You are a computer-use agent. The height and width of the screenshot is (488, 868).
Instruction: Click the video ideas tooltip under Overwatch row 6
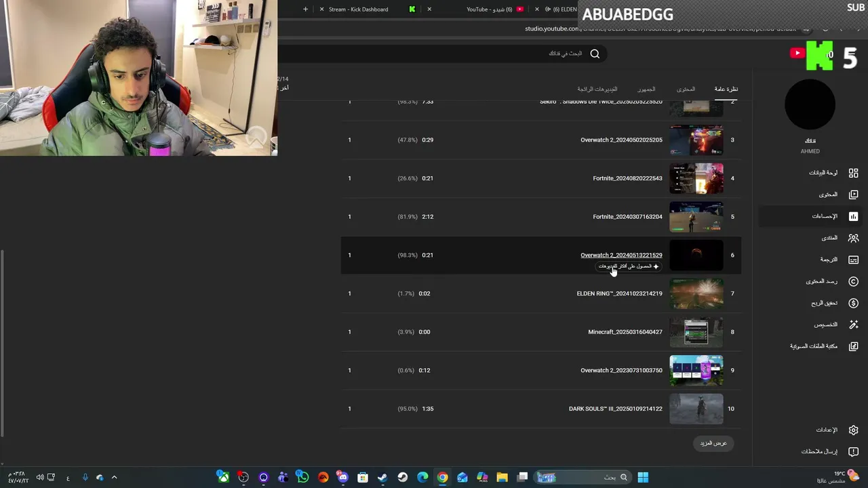628,266
